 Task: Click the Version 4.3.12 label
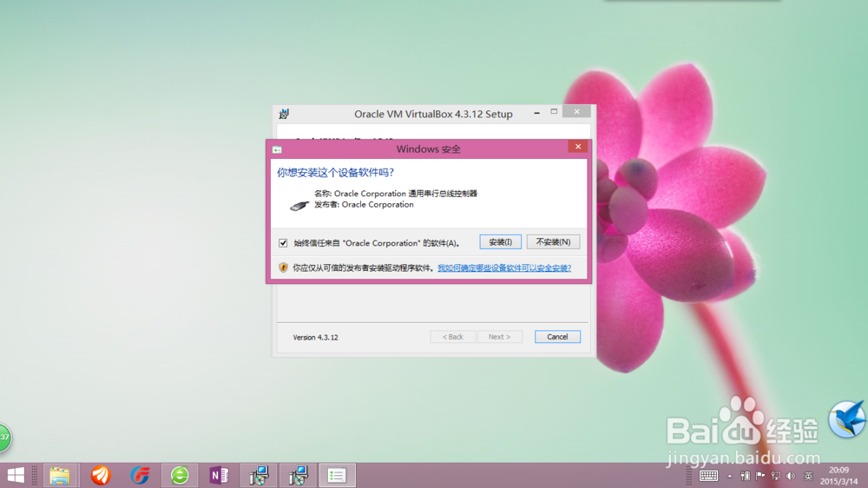pyautogui.click(x=316, y=337)
